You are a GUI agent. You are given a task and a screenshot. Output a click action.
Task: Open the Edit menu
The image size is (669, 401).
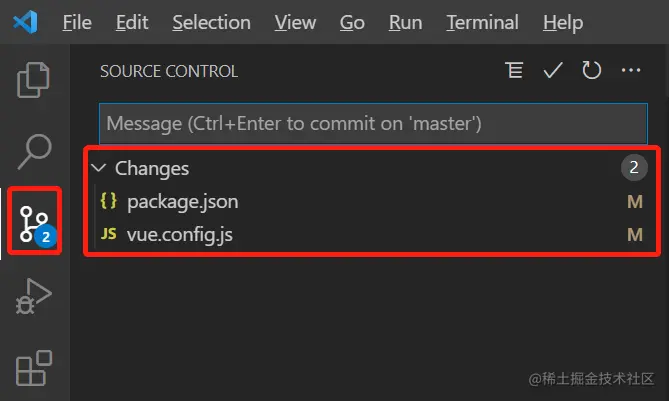[x=132, y=22]
